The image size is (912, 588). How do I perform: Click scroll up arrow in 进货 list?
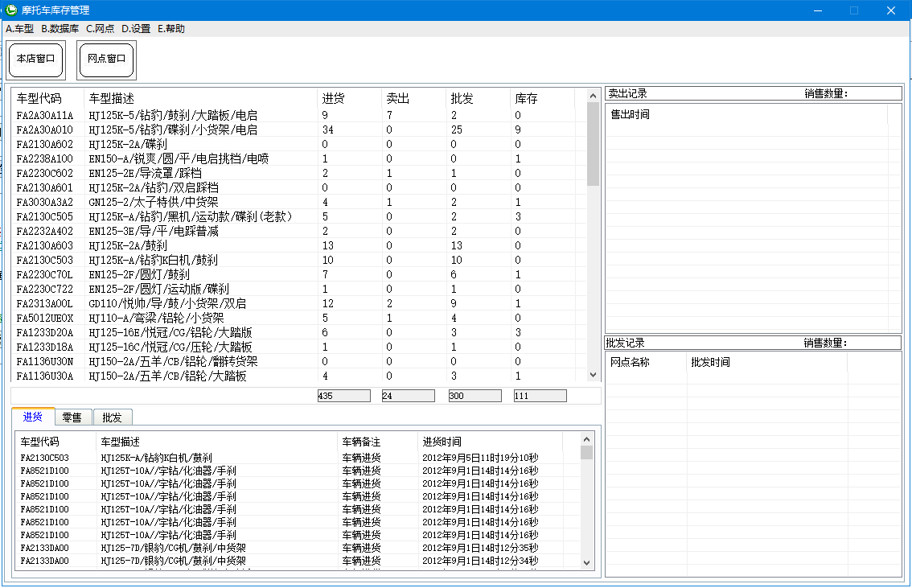pyautogui.click(x=586, y=439)
